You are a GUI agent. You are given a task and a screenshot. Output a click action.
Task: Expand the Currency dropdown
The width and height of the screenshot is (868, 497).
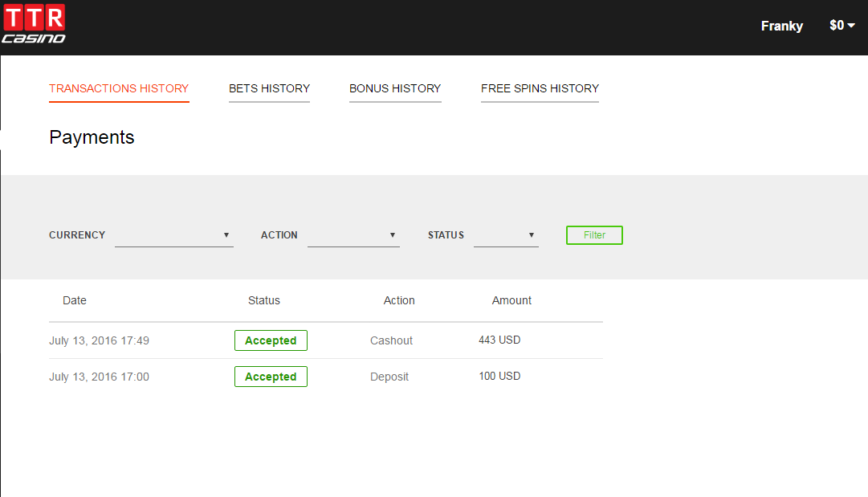tap(173, 235)
